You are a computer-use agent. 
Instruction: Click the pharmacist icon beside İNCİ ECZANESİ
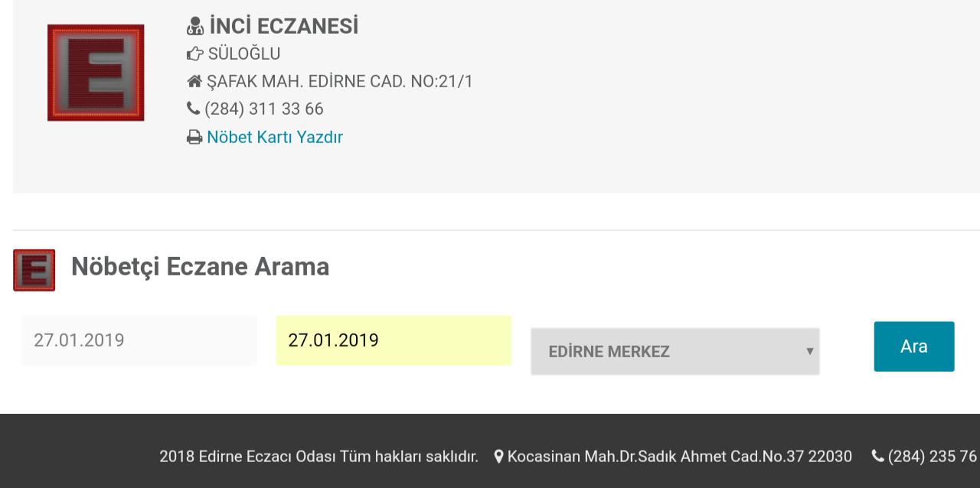[195, 26]
